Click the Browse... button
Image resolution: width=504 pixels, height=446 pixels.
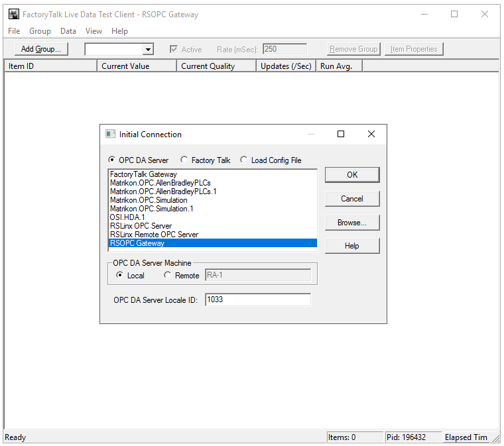tap(352, 223)
